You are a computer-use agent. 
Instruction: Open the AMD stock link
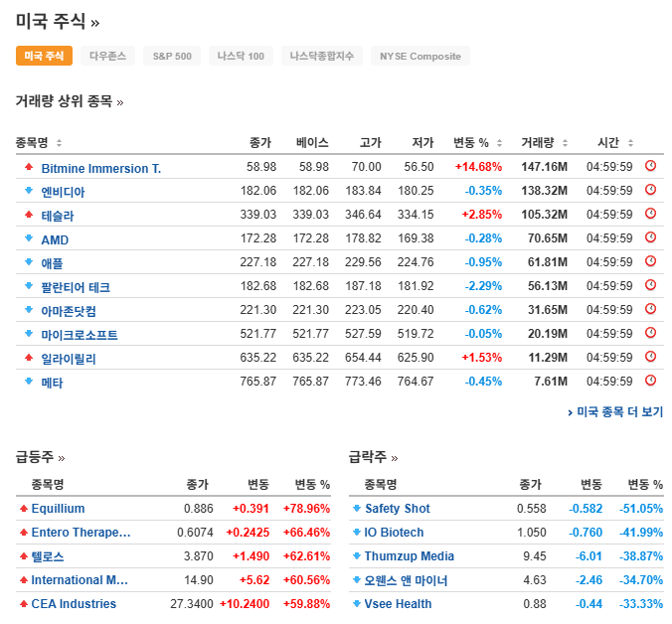pyautogui.click(x=55, y=239)
